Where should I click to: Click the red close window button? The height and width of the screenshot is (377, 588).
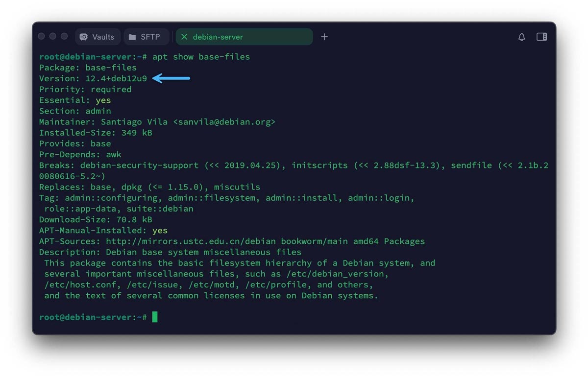[42, 36]
